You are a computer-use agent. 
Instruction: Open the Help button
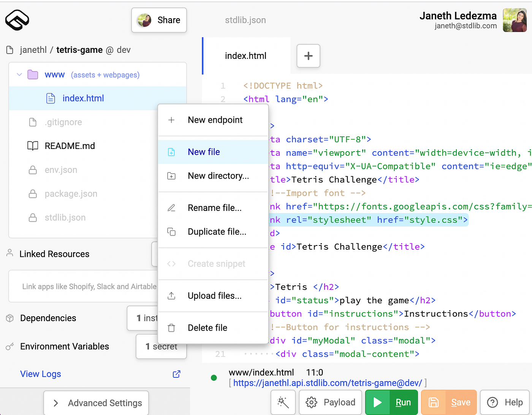click(x=505, y=402)
